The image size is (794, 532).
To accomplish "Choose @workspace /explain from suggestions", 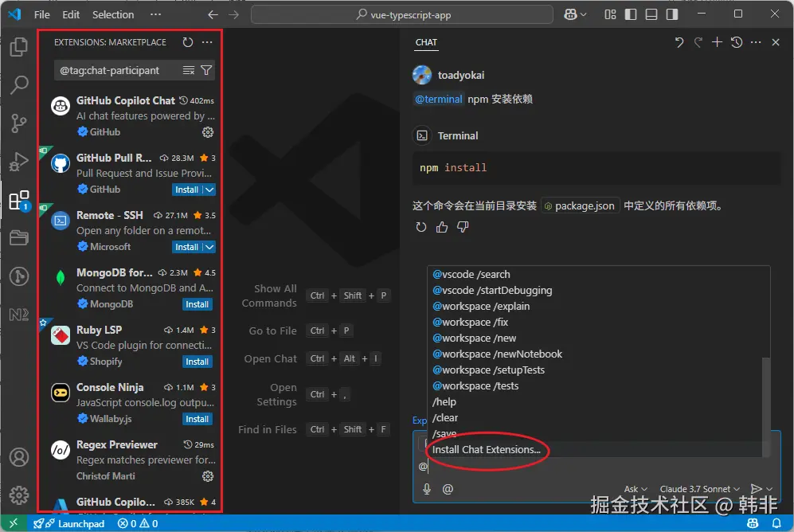I will pyautogui.click(x=481, y=307).
